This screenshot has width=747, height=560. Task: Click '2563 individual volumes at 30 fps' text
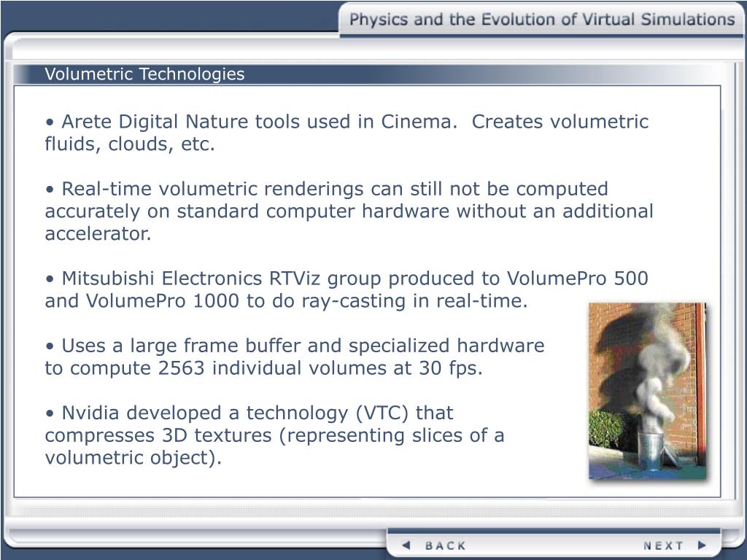[320, 368]
